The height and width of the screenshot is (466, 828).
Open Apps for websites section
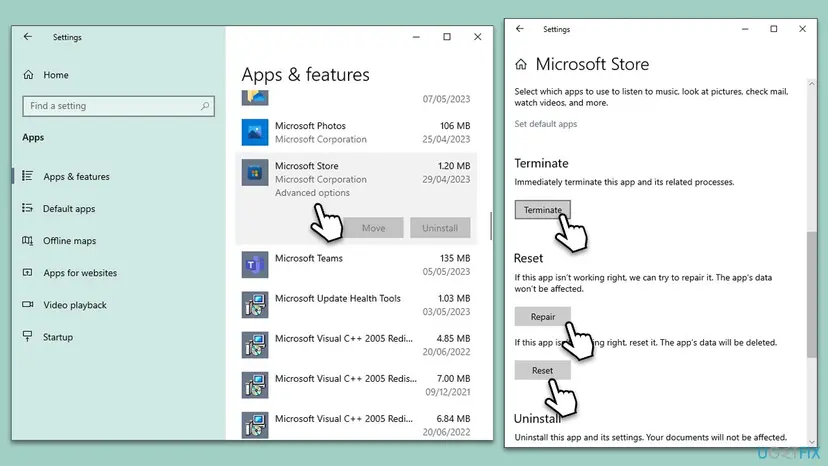80,273
